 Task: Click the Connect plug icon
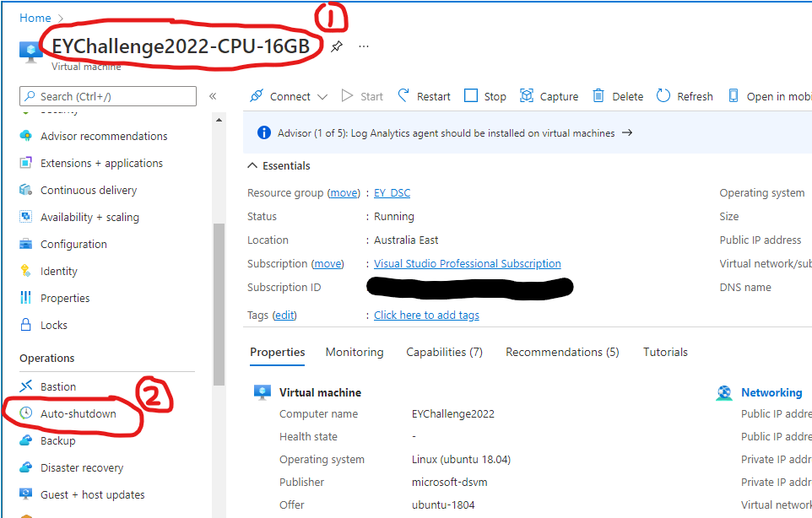257,95
